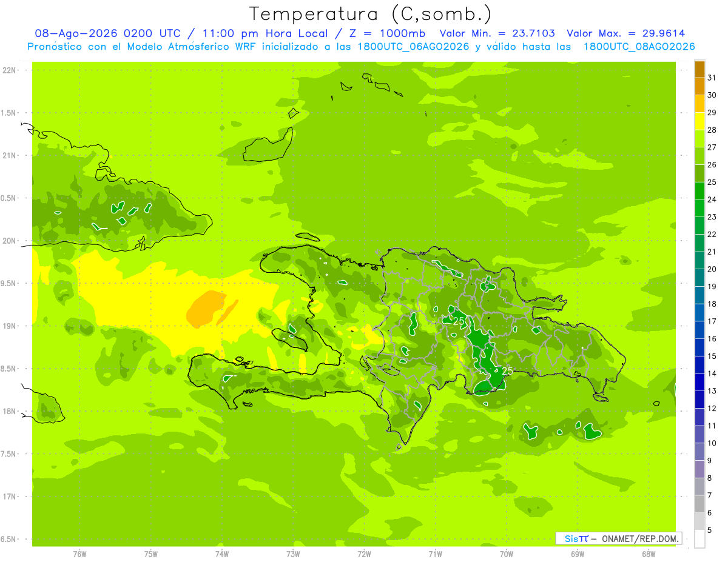
Task: Click the "6.5N" latitude label
Action: click(9, 540)
